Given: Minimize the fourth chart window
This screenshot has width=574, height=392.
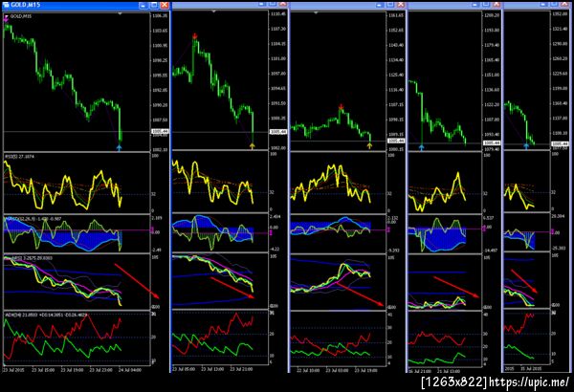Looking at the screenshot, I should (x=475, y=4).
